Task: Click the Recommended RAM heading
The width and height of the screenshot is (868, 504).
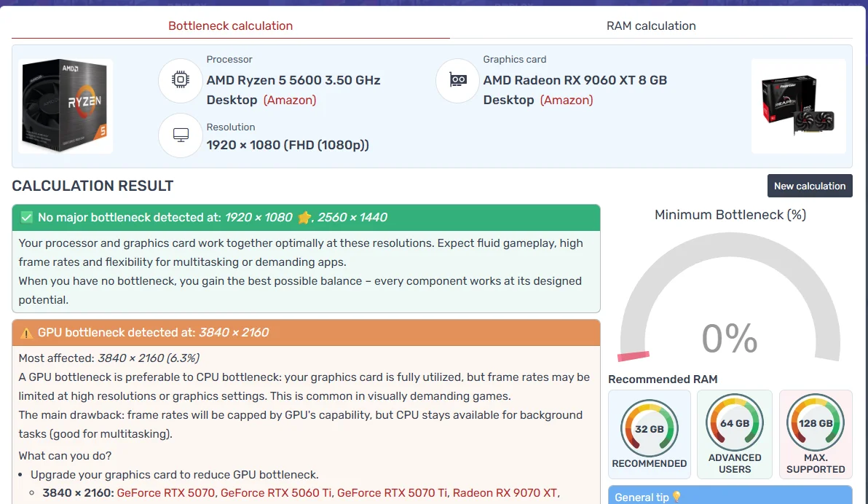Action: tap(663, 379)
